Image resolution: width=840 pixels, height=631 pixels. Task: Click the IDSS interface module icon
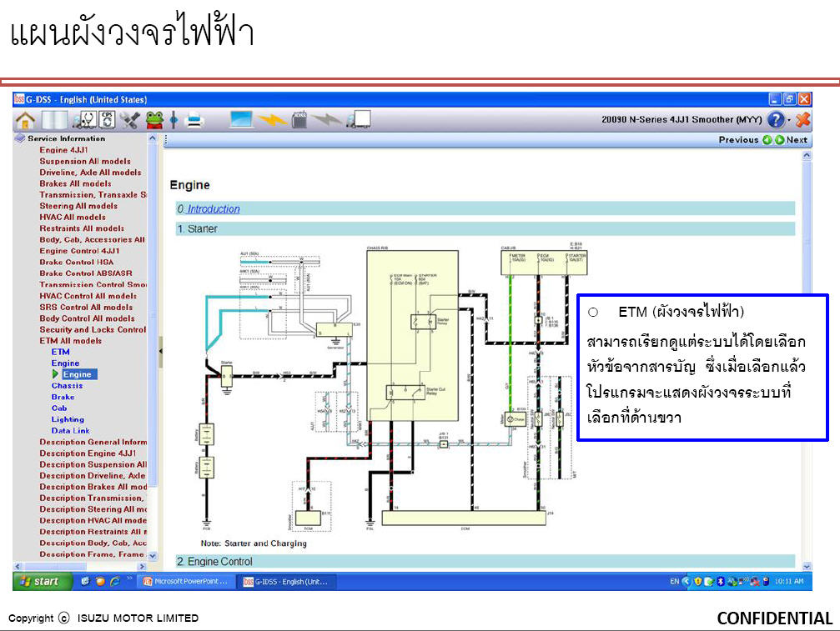click(x=299, y=120)
